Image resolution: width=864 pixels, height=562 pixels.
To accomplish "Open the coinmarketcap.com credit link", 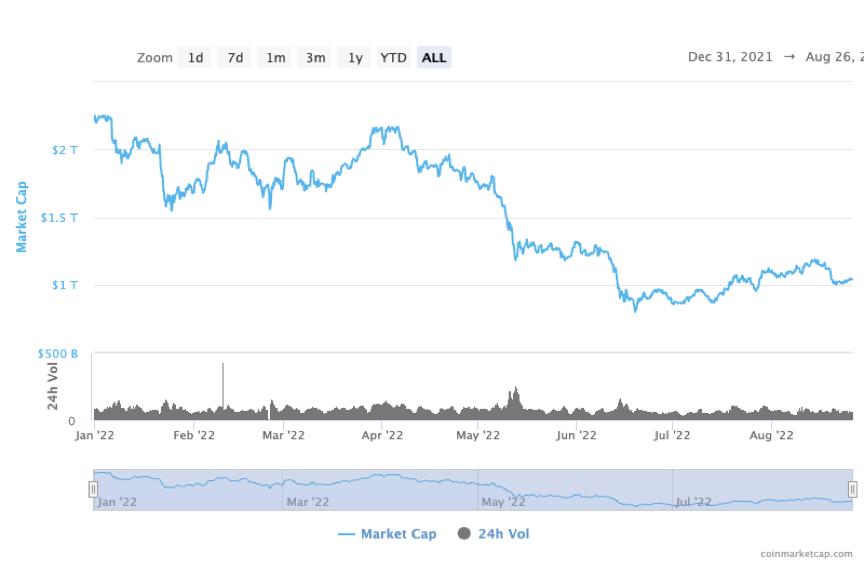I will click(806, 554).
